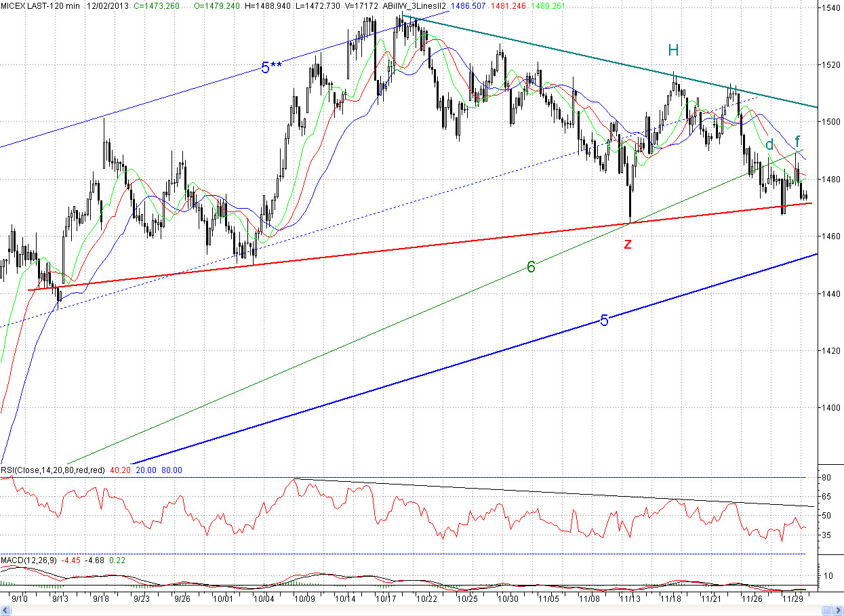Click the horizontal scrollbar thumb grip
844x616 pixels.
825,611
